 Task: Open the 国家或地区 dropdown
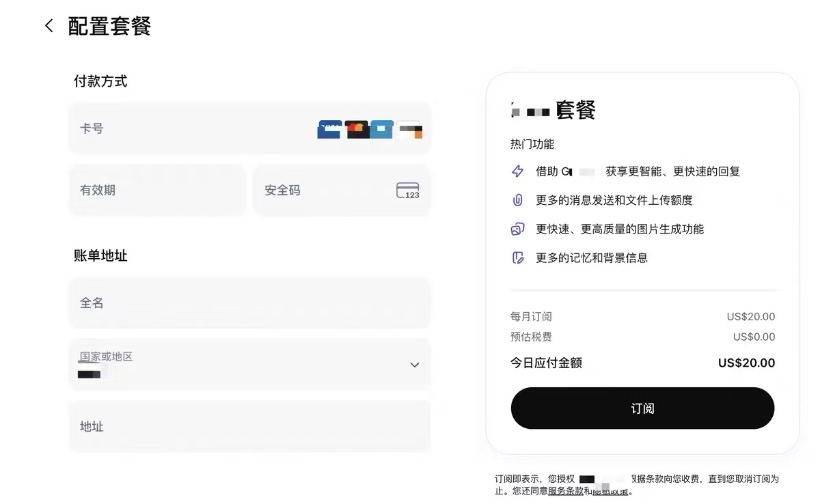pyautogui.click(x=249, y=364)
